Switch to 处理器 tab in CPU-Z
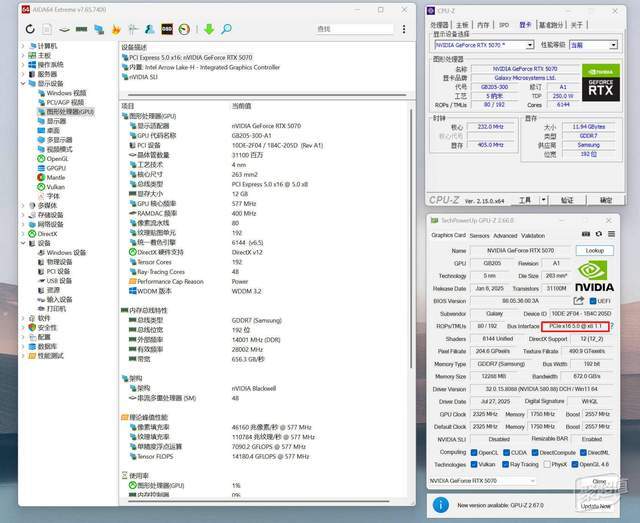The height and width of the screenshot is (523, 640). [x=439, y=25]
